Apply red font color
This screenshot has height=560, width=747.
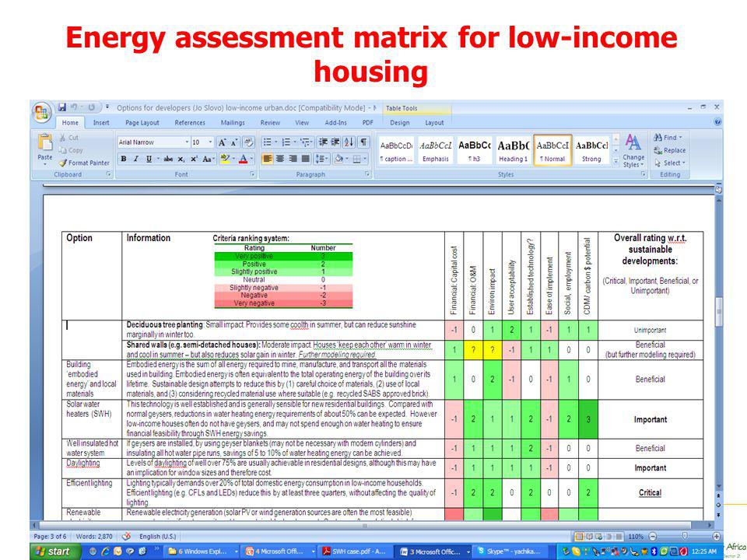pos(244,159)
